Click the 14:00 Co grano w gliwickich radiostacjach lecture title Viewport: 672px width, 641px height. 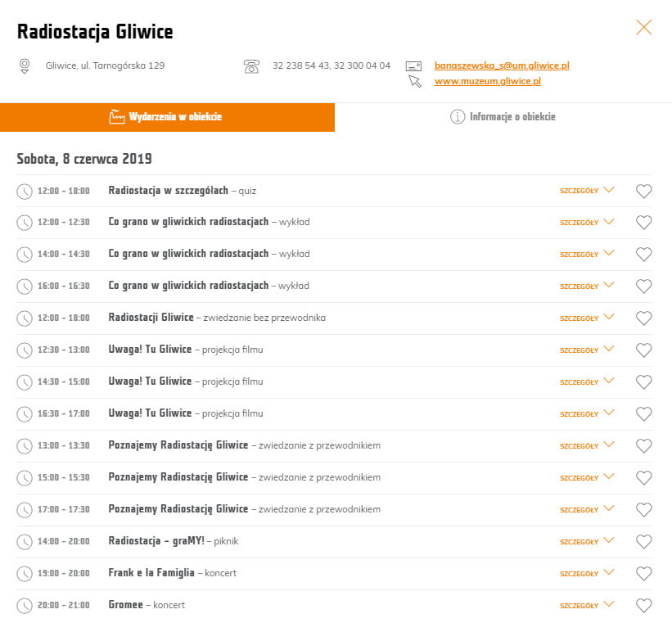click(x=188, y=254)
